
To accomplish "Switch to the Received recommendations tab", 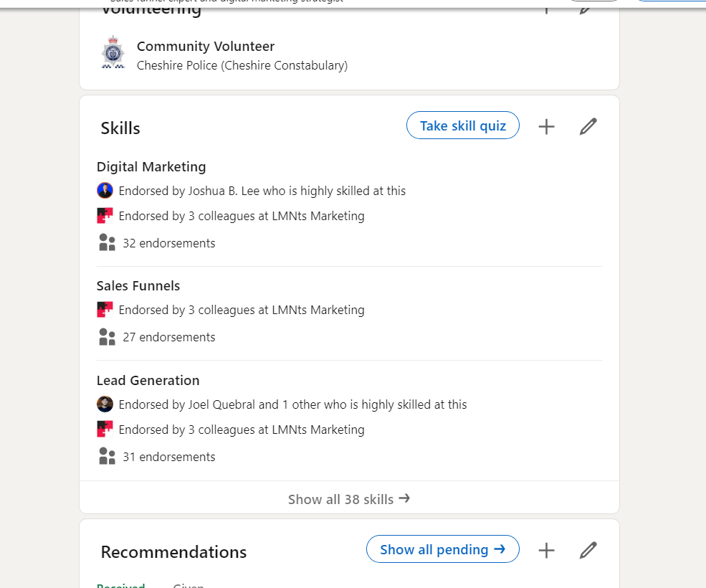I will [x=121, y=584].
